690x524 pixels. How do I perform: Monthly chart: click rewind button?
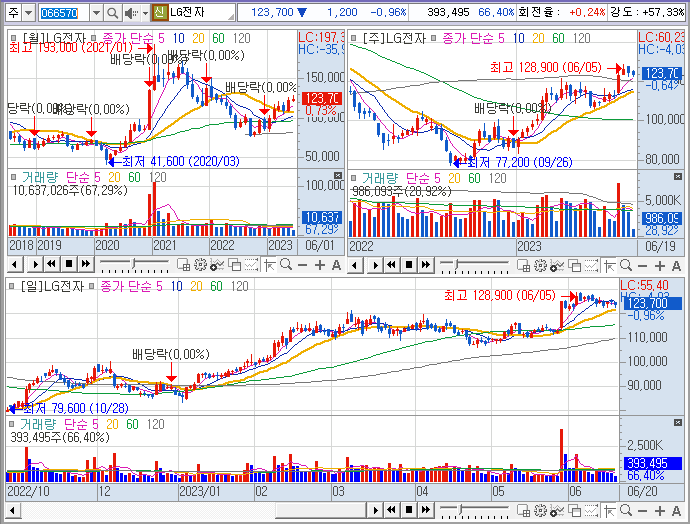[51, 264]
